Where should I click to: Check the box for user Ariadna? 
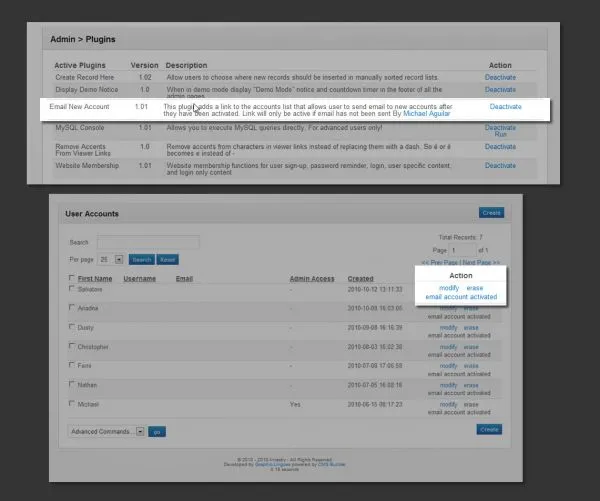71,307
